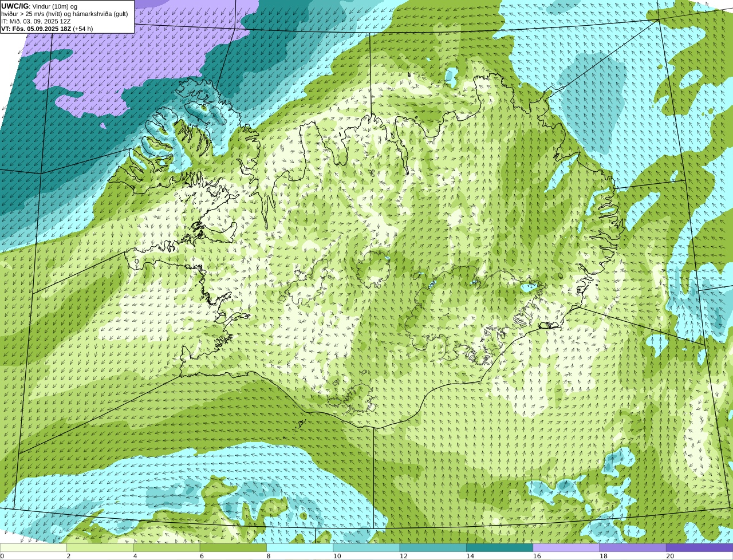Click the 'hviður > 25 m/s (hvítt)' description line
The image size is (733, 560).
[65, 14]
